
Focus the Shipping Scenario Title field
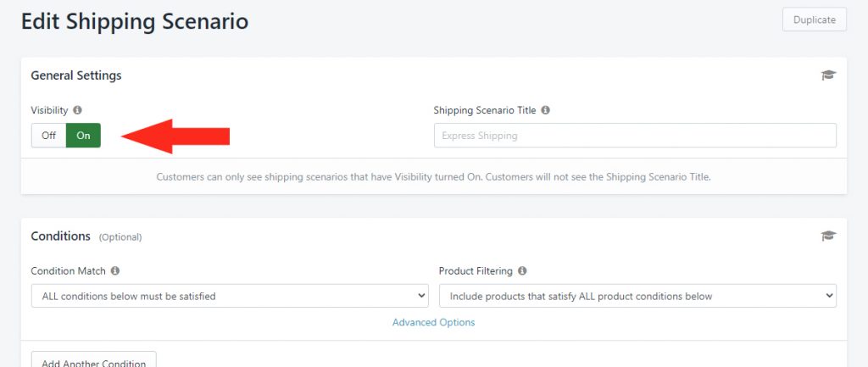coord(635,136)
